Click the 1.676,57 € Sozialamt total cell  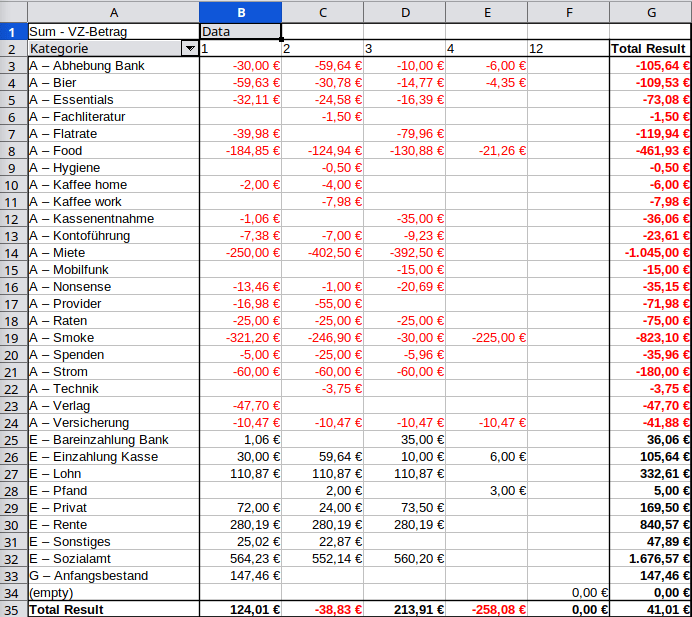[x=650, y=558]
